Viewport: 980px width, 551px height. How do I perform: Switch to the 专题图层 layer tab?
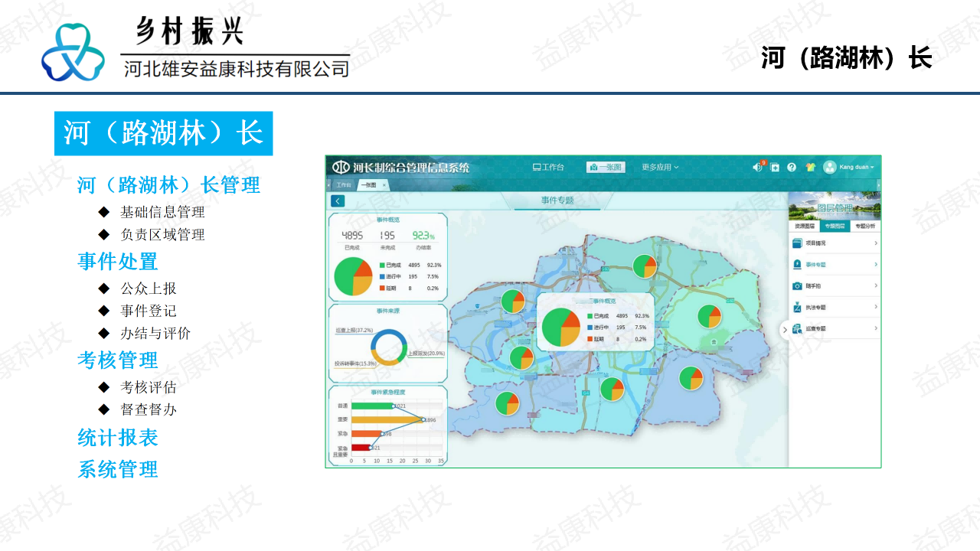(835, 227)
